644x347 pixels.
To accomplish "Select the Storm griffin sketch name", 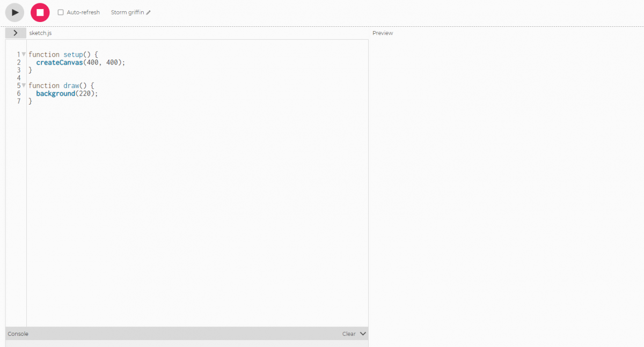I will click(128, 12).
